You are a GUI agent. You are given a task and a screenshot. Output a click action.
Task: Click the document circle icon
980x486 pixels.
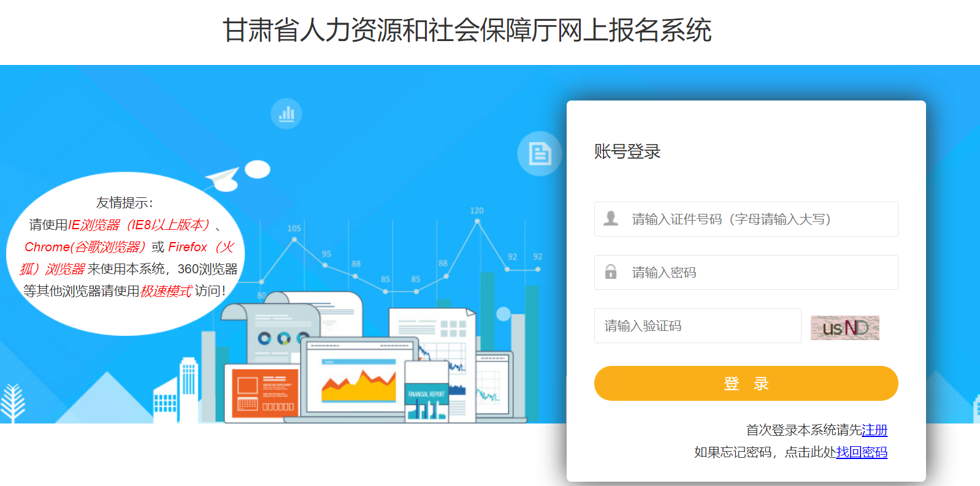coord(540,153)
